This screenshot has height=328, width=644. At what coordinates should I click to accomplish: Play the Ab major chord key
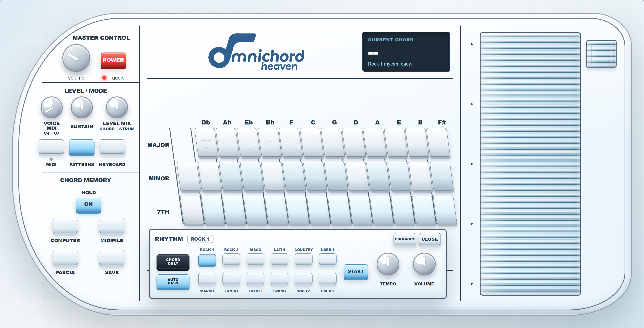click(228, 143)
